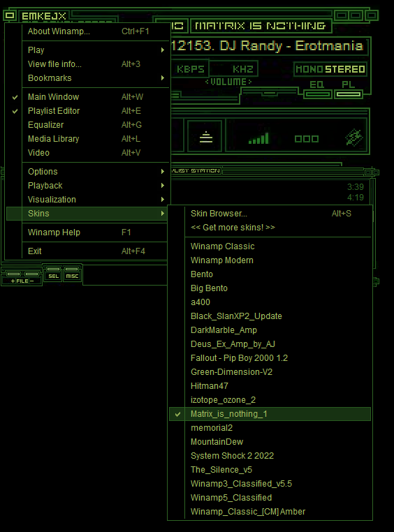Viewport: 394px width, 532px height.
Task: Click the Winamp main menu icon beside EMKEJX
Action: click(10, 15)
